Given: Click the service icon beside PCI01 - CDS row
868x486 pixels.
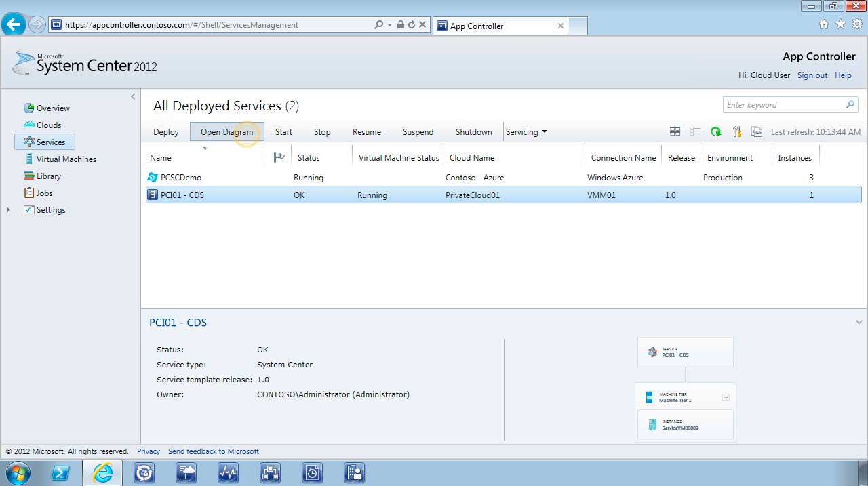Looking at the screenshot, I should tap(153, 195).
